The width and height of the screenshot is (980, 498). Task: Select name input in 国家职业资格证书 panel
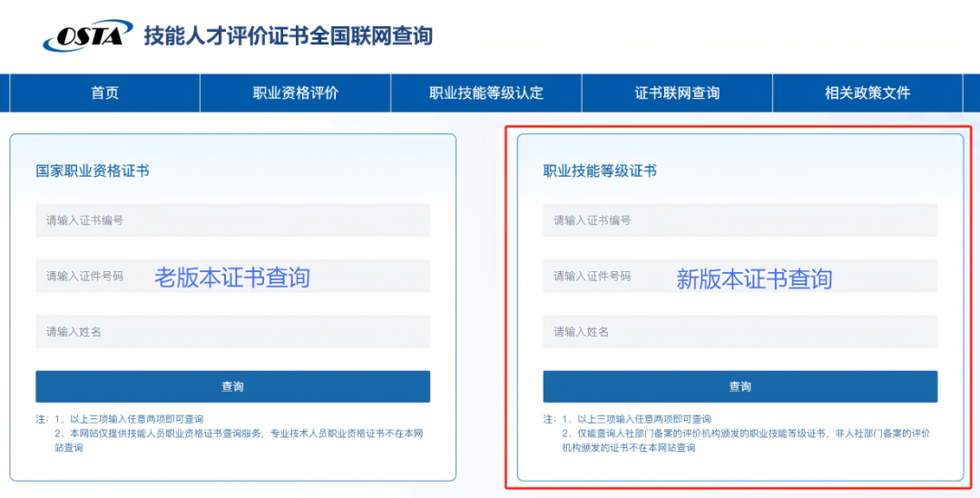click(232, 332)
